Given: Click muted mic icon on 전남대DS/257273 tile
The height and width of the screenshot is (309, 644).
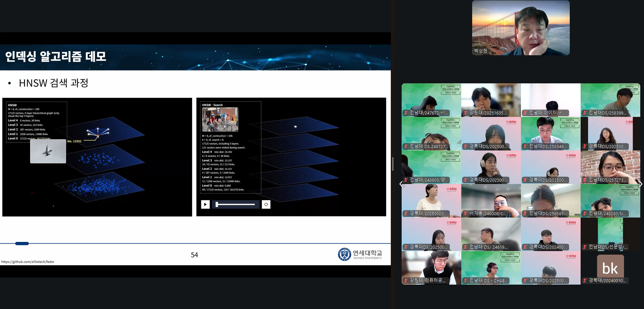Looking at the screenshot, I should coord(585,180).
